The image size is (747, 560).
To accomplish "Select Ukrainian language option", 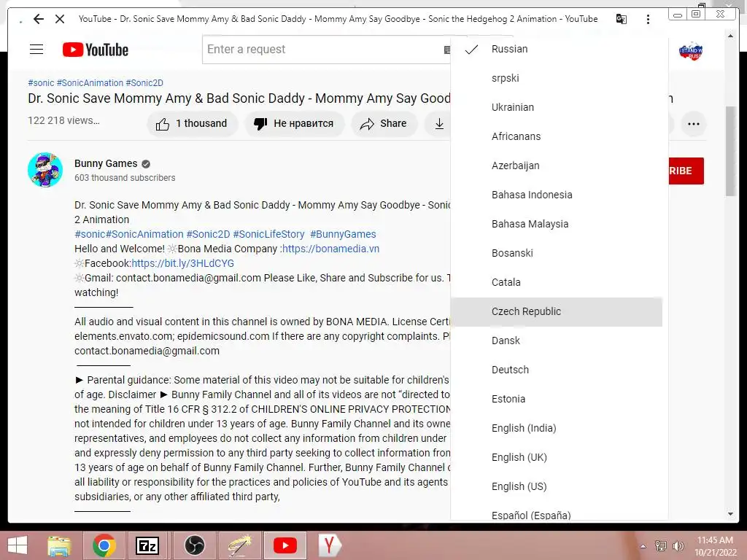I will click(x=557, y=107).
